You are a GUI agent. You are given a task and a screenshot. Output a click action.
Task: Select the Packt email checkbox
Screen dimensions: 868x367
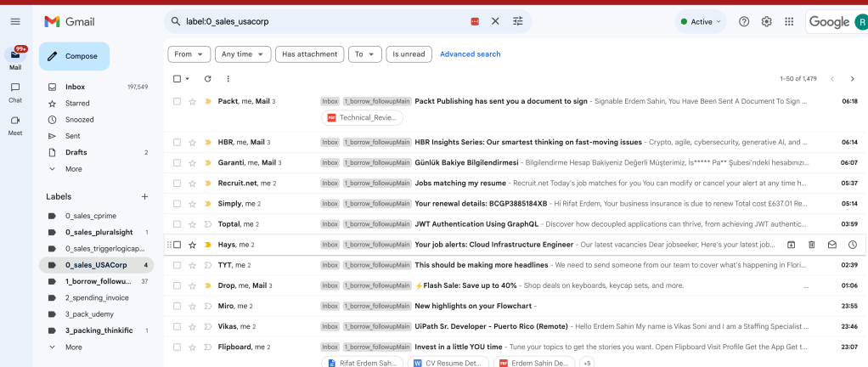click(x=178, y=101)
